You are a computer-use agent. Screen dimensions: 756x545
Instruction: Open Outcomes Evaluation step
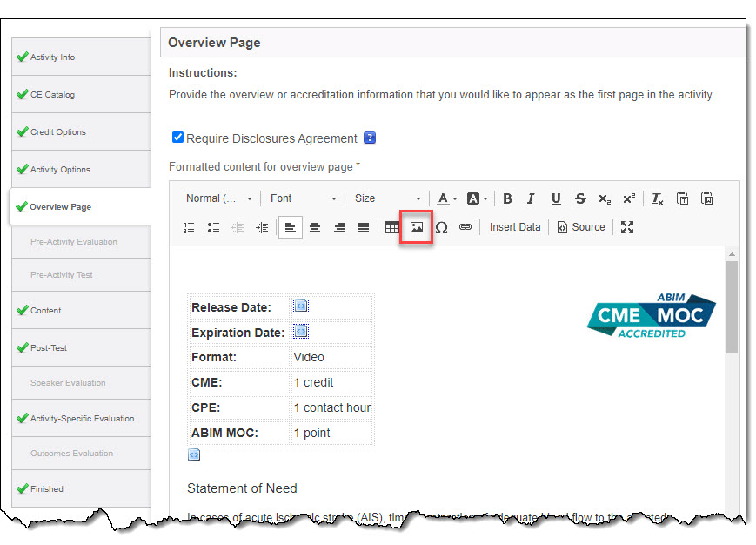coord(81,454)
